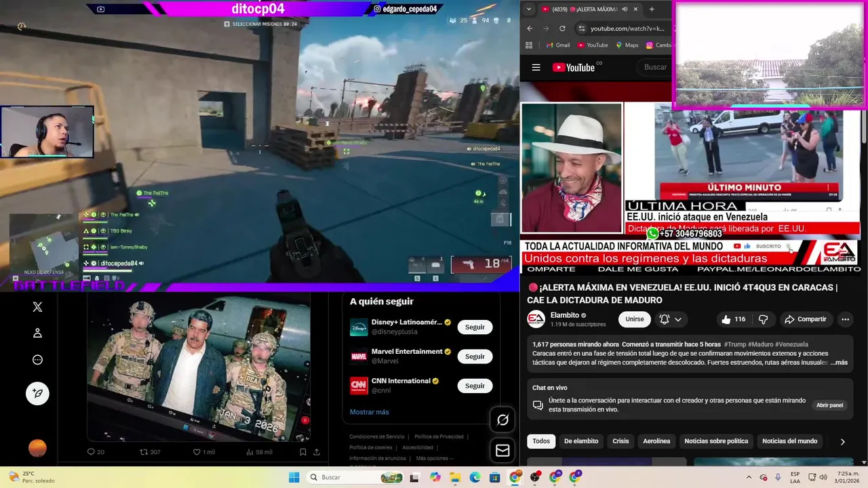Open the X profile icon in sidebar
Image resolution: width=868 pixels, height=488 pixels.
click(x=37, y=333)
